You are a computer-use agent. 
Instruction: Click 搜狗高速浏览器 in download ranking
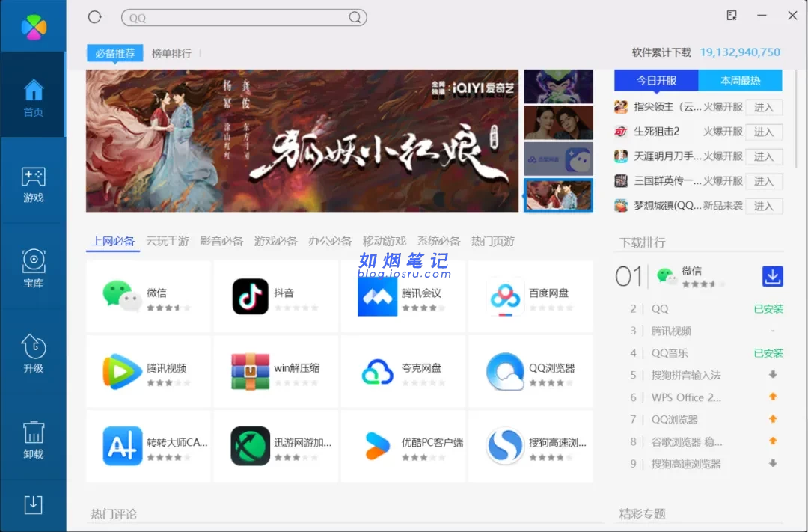click(686, 464)
